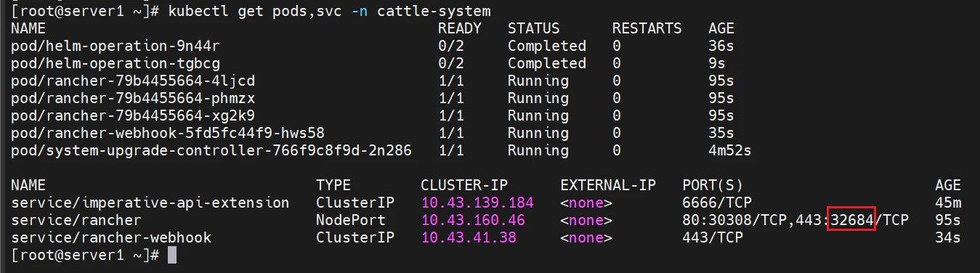The image size is (980, 273).
Task: Select service/rancher name
Action: (x=76, y=220)
